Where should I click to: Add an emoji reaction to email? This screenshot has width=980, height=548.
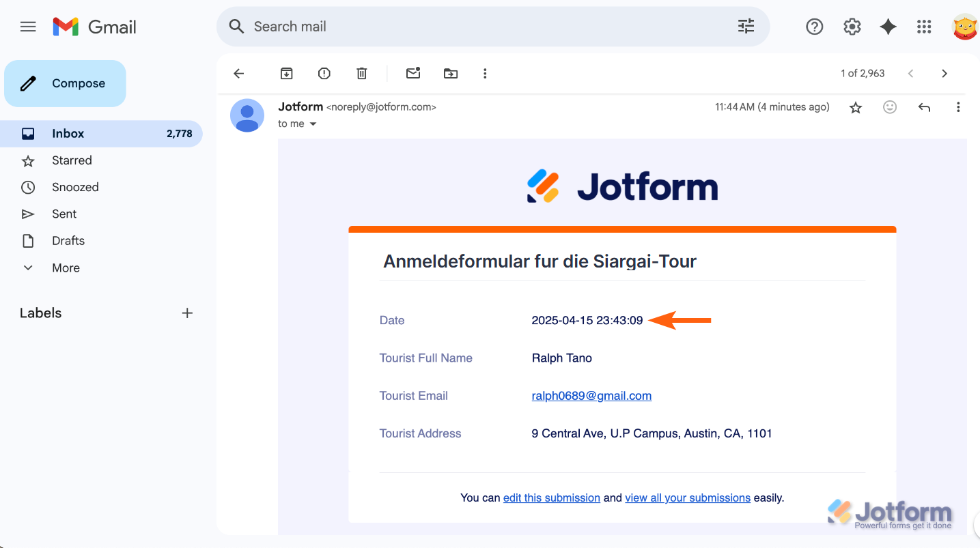tap(890, 107)
